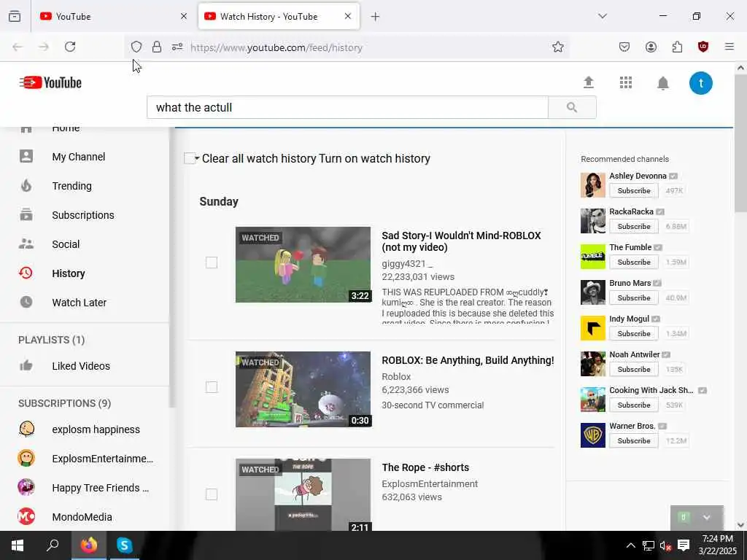
Task: Open Watch Later in sidebar
Action: click(80, 303)
